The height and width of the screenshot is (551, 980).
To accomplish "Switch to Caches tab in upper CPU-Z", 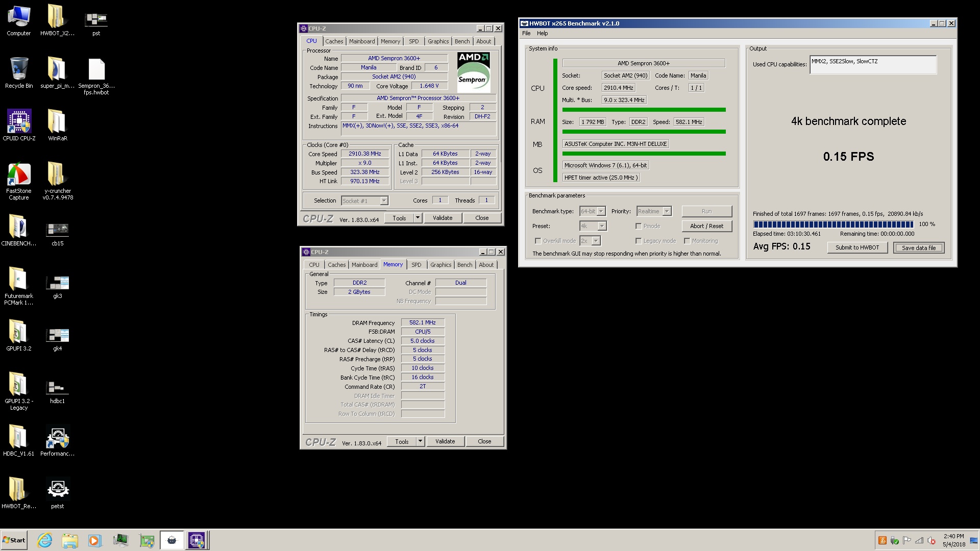I will tap(334, 41).
